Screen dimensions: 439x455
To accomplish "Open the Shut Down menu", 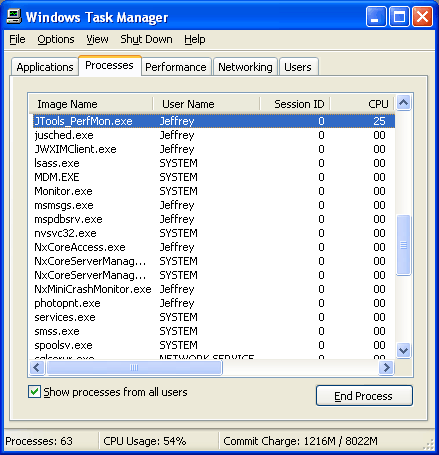I will point(146,39).
